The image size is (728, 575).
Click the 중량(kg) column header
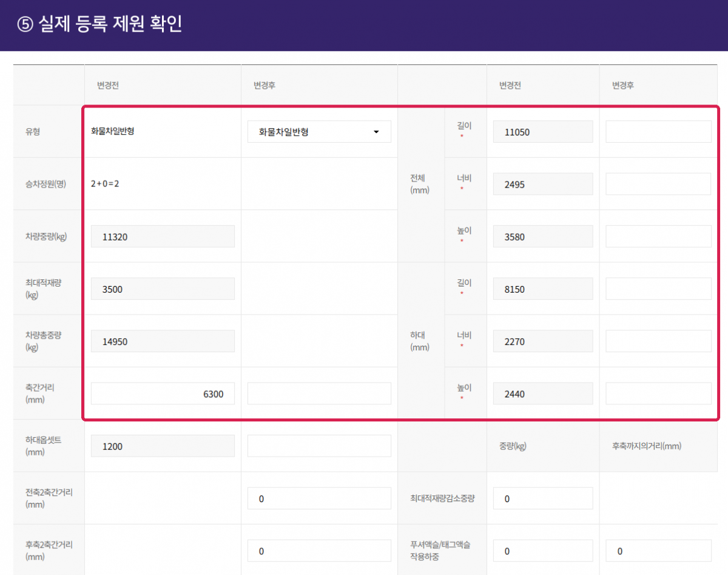(511, 446)
